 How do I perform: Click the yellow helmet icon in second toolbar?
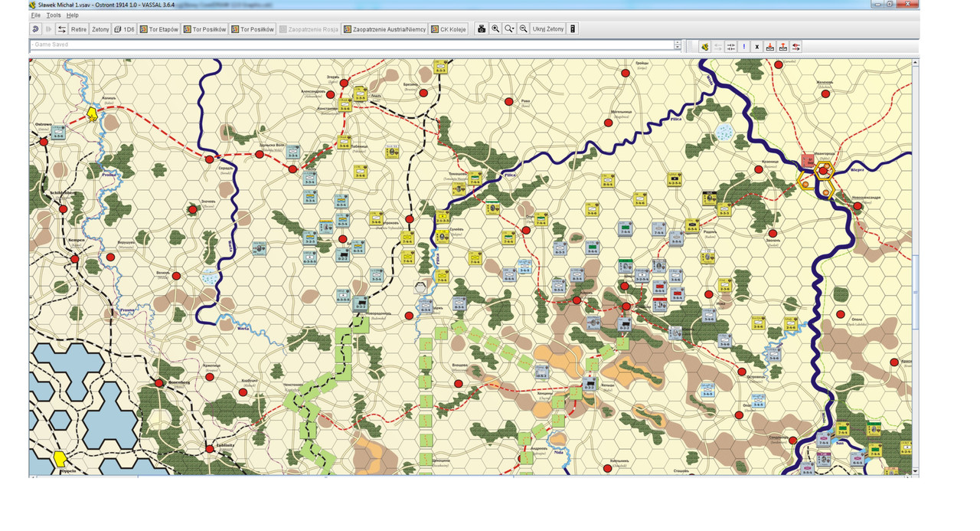[x=704, y=47]
